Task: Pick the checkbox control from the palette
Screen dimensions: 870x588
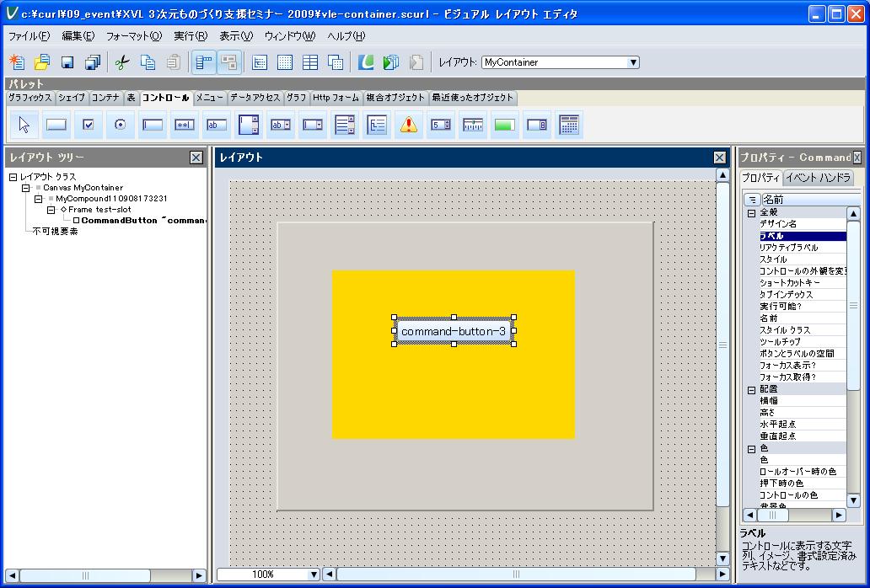Action: (88, 125)
